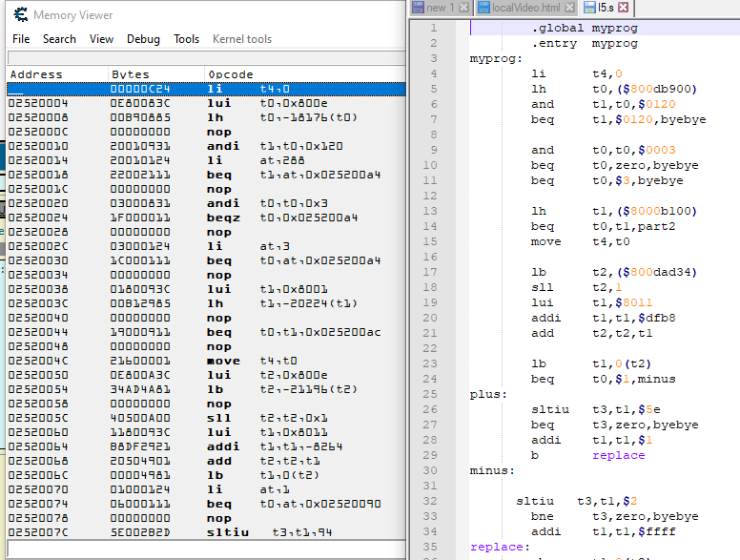740x560 pixels.
Task: Click the Cheat Engine logo icon in Memory Viewer
Action: (x=20, y=14)
